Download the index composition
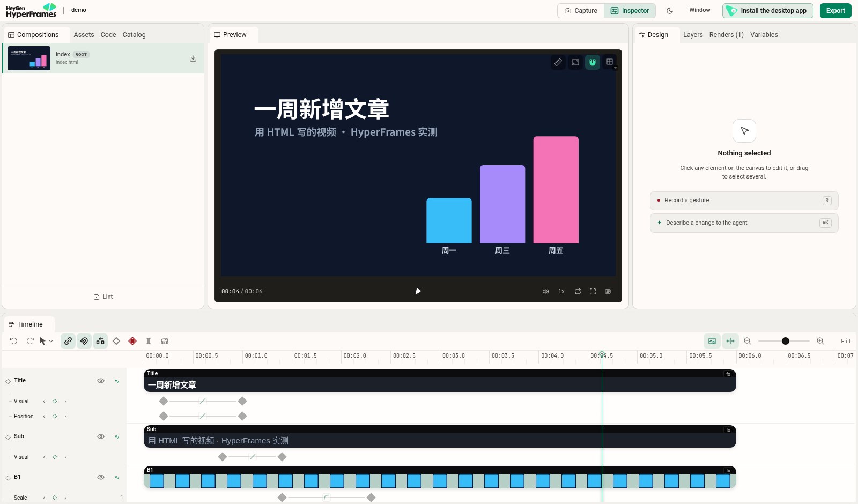Image resolution: width=858 pixels, height=504 pixels. coord(193,58)
